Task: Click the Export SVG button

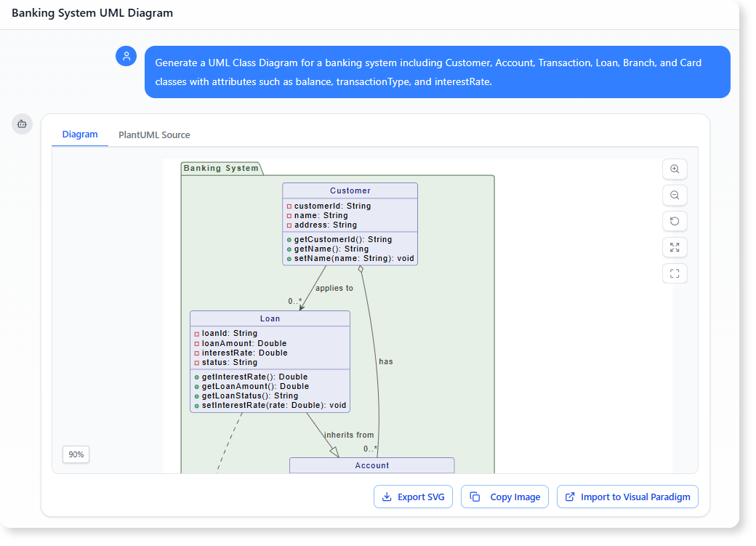Action: click(x=413, y=497)
